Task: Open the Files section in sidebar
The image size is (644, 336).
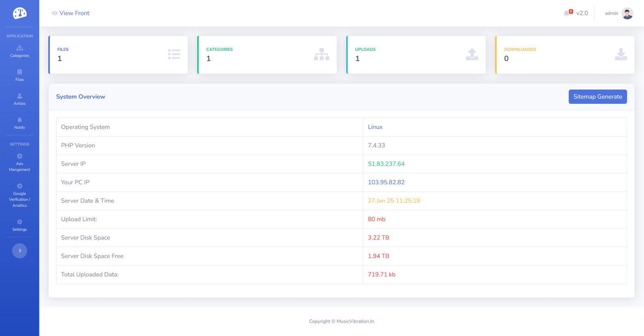Action: click(19, 75)
